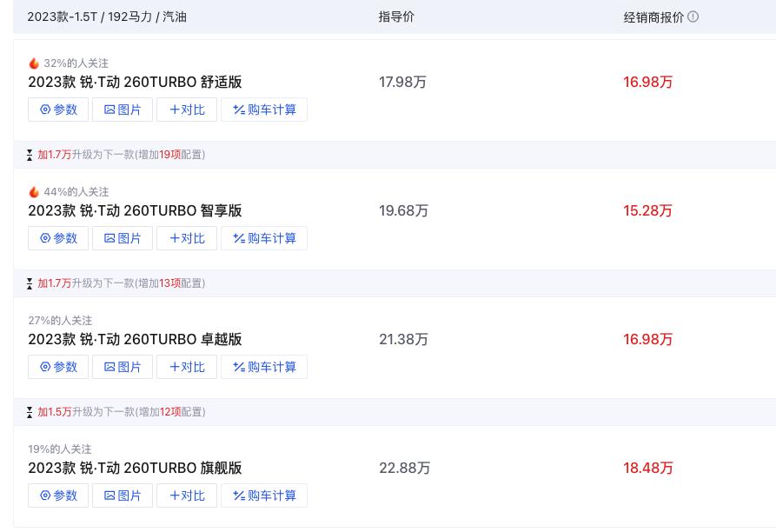This screenshot has height=532, width=776.
Task: Open 图片 gallery icon for 旗舰版
Action: pos(109,495)
